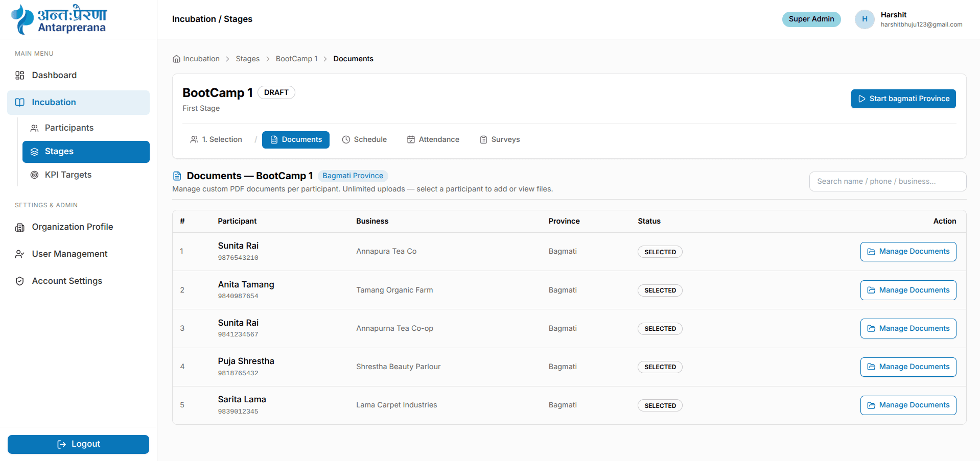The height and width of the screenshot is (461, 980).
Task: Click the document icon beside Documents heading
Action: (177, 176)
